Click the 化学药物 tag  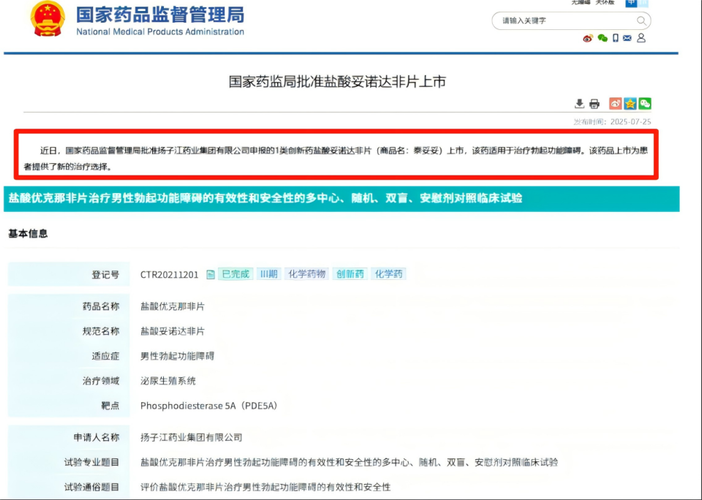307,274
